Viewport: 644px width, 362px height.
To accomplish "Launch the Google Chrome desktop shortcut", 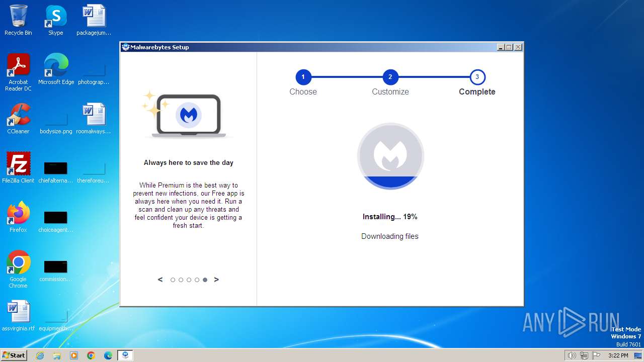I will (18, 269).
